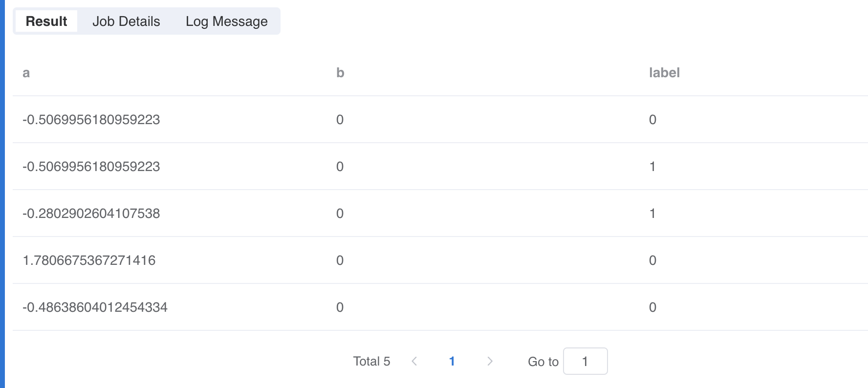Select the label value in the last row
This screenshot has height=388, width=868.
(652, 307)
